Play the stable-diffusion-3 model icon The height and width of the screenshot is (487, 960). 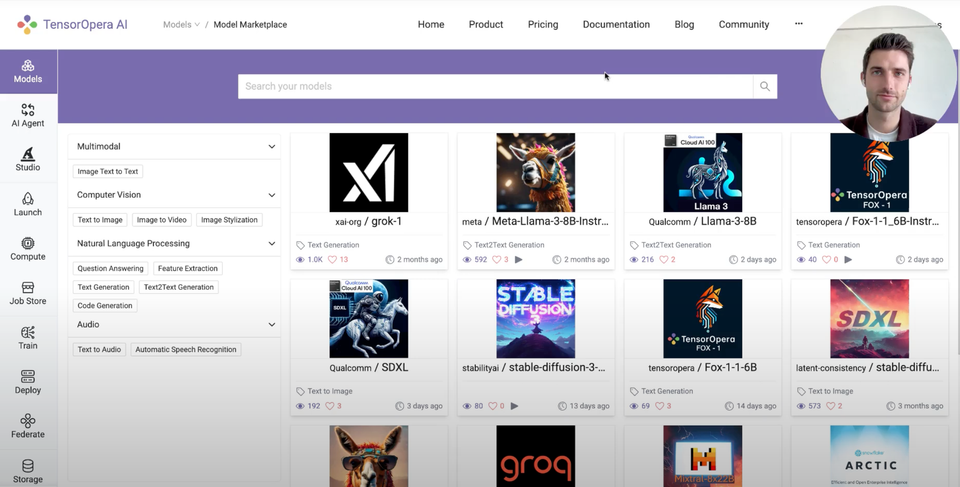[x=514, y=406]
